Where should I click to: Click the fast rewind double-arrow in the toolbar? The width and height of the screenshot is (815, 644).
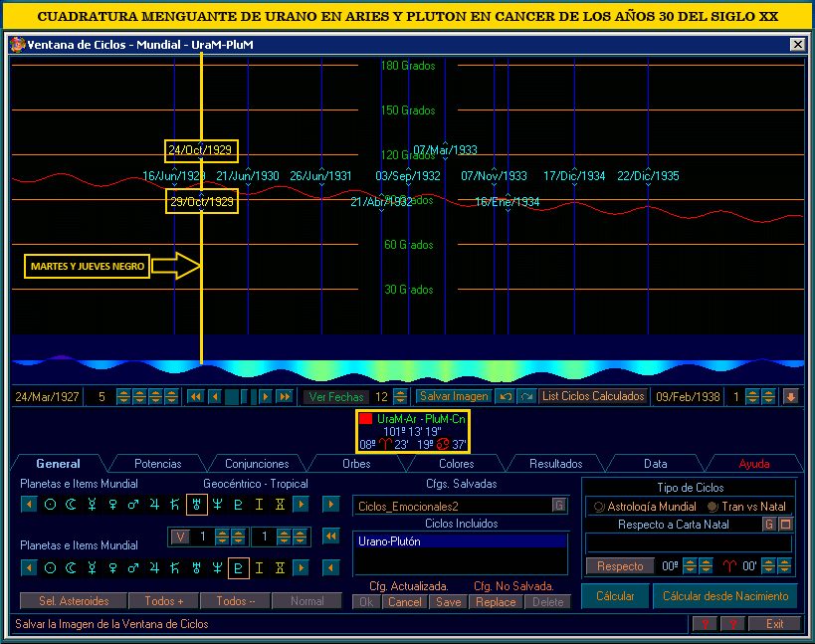pyautogui.click(x=195, y=396)
